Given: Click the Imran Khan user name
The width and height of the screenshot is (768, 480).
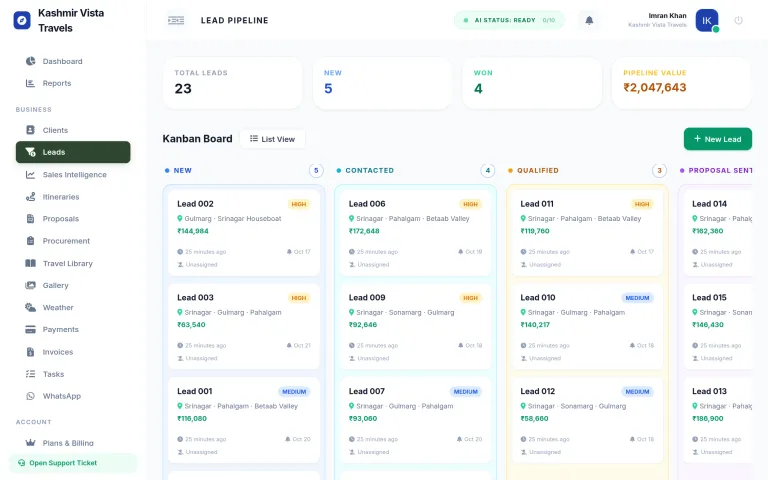Looking at the screenshot, I should tap(667, 16).
